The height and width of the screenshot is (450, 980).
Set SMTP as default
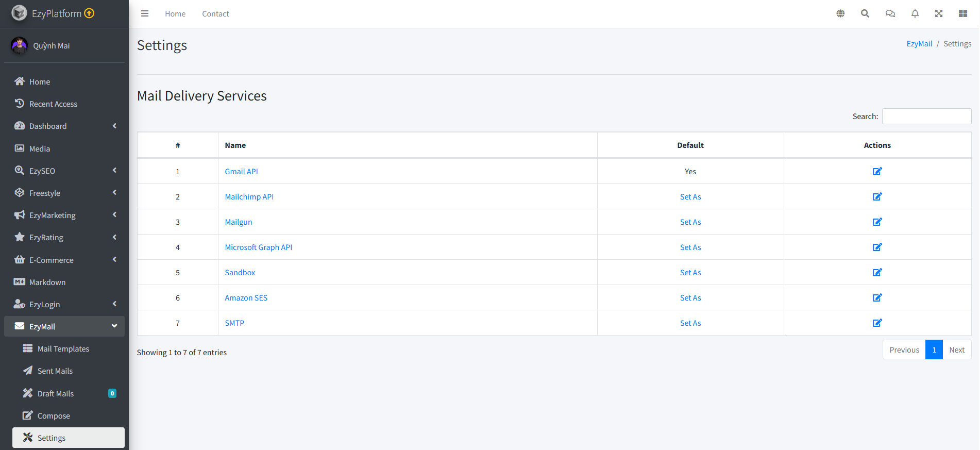pos(690,323)
